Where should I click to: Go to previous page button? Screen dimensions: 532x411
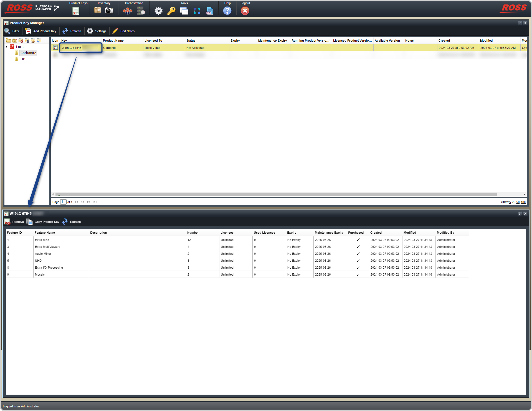click(83, 202)
